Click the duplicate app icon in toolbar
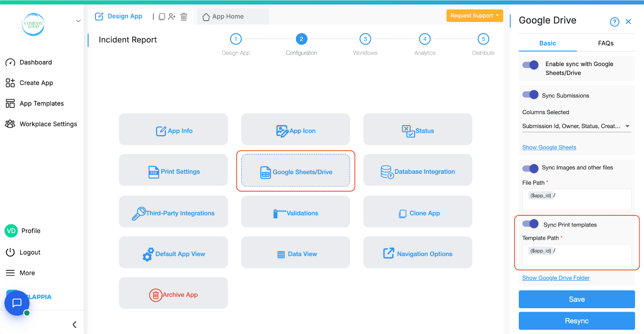This screenshot has width=644, height=334. click(x=162, y=17)
